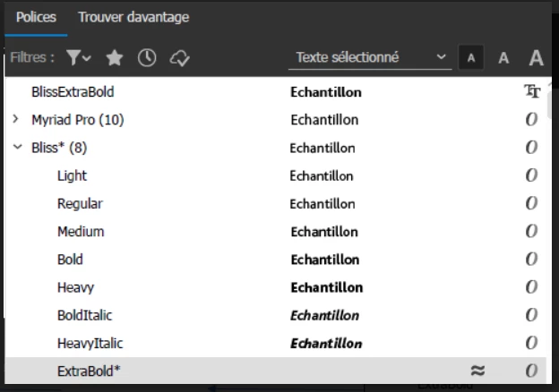The width and height of the screenshot is (559, 392).
Task: Select Myriad Pro (10) family
Action: [77, 120]
